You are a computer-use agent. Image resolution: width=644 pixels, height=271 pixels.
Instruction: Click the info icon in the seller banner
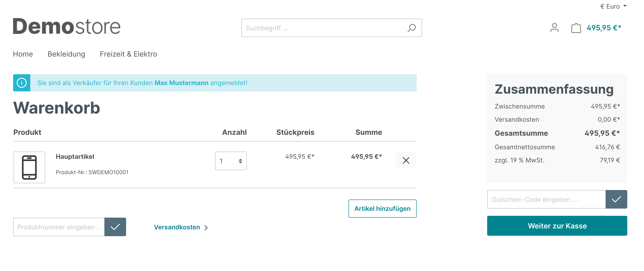pyautogui.click(x=22, y=83)
